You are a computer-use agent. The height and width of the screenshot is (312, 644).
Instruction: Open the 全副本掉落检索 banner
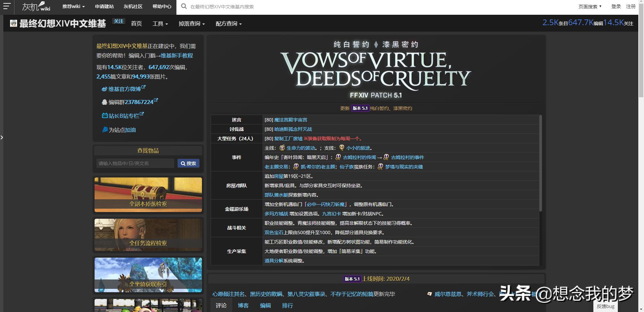pos(148,195)
